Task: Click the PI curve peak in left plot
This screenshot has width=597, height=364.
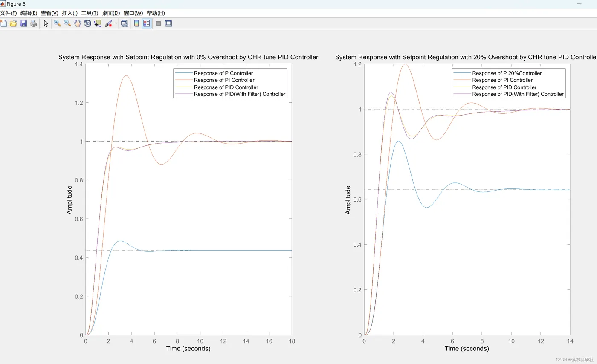Action: point(126,75)
